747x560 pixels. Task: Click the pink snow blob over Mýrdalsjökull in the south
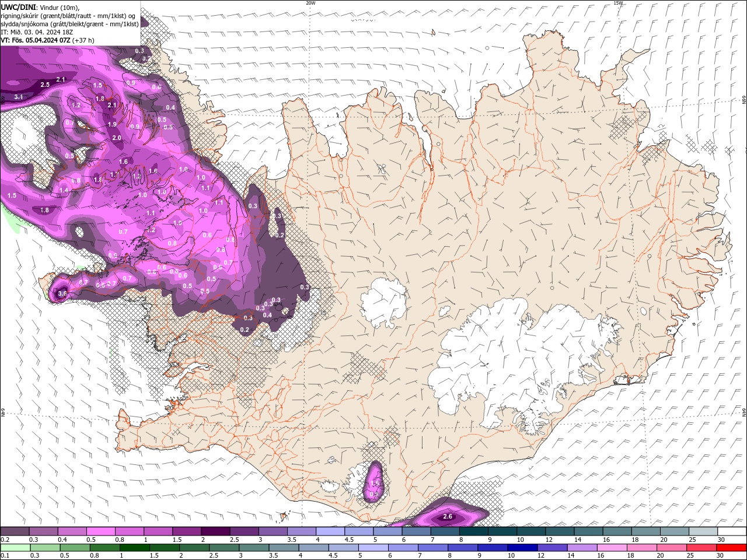point(373,481)
